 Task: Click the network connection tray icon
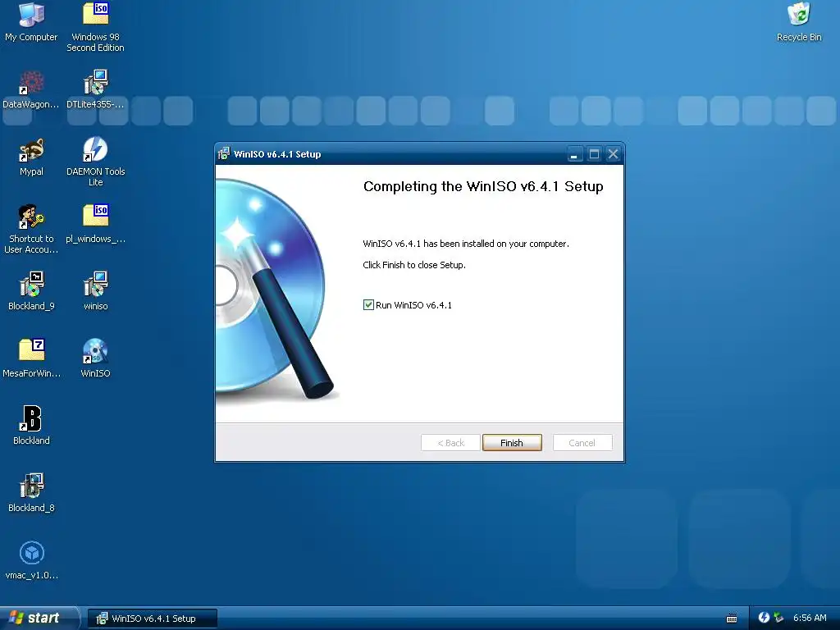pos(778,618)
